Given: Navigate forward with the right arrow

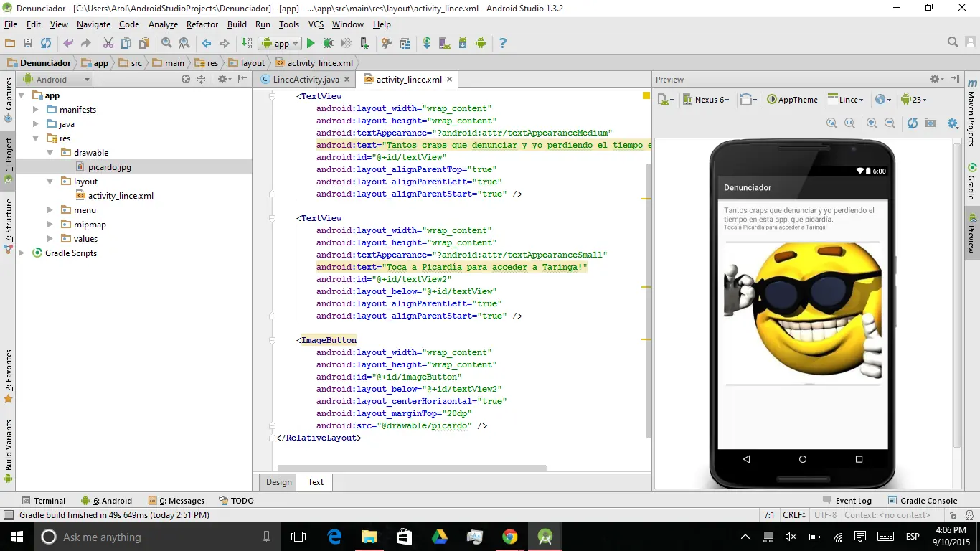Looking at the screenshot, I should (225, 44).
